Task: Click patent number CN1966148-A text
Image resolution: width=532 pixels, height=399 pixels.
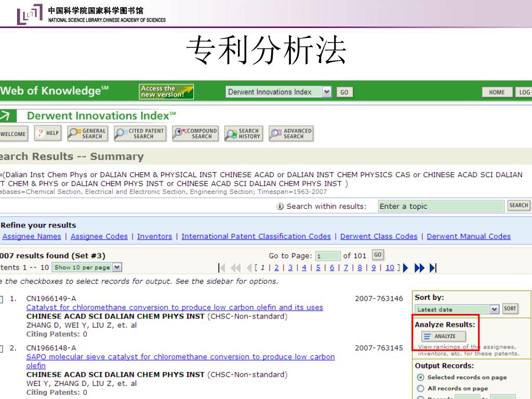Action: point(51,348)
